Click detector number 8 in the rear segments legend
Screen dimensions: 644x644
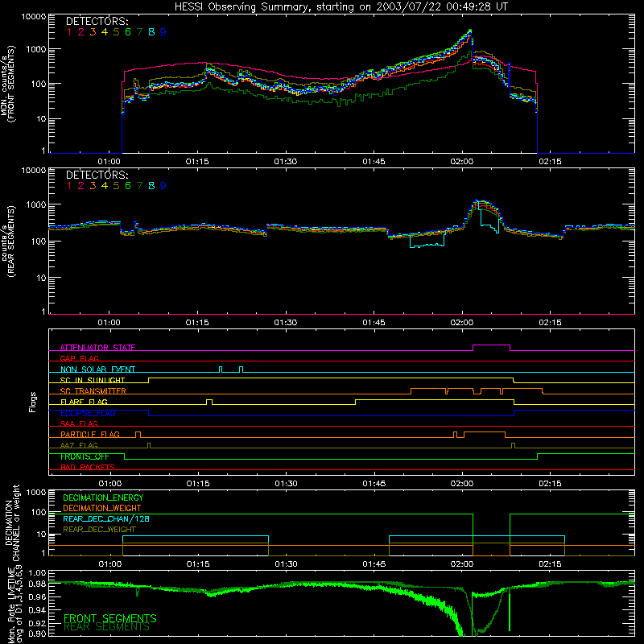point(151,186)
